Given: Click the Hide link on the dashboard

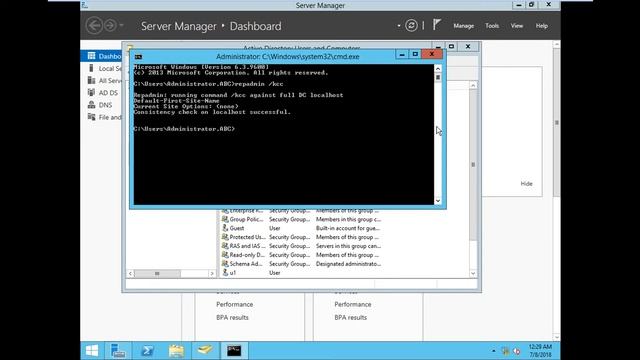Looking at the screenshot, I should click(x=527, y=184).
